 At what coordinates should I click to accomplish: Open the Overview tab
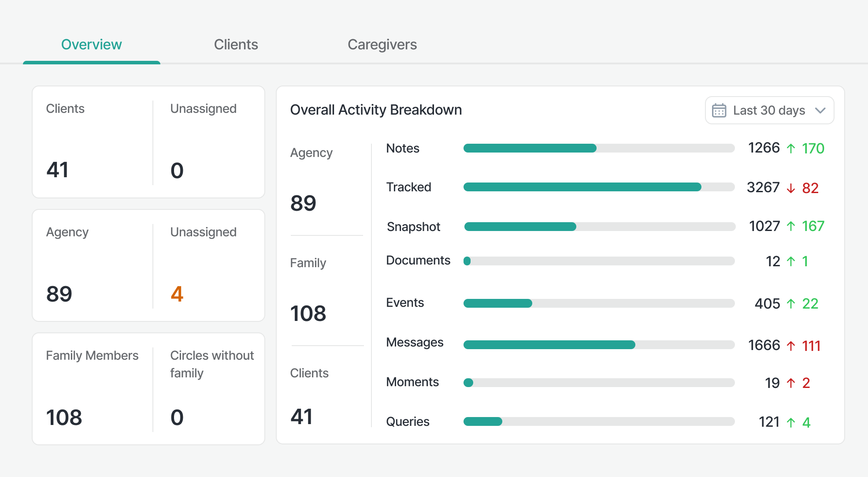(91, 45)
